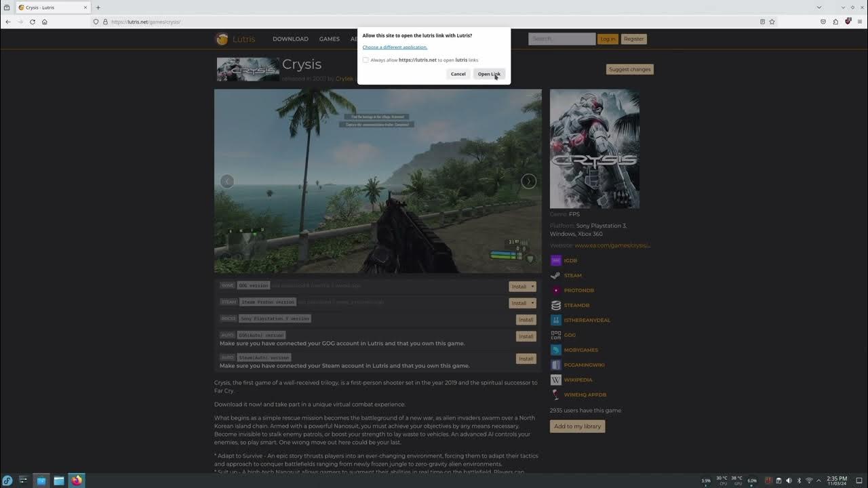Open a new browser tab with plus
868x488 pixels.
point(98,7)
